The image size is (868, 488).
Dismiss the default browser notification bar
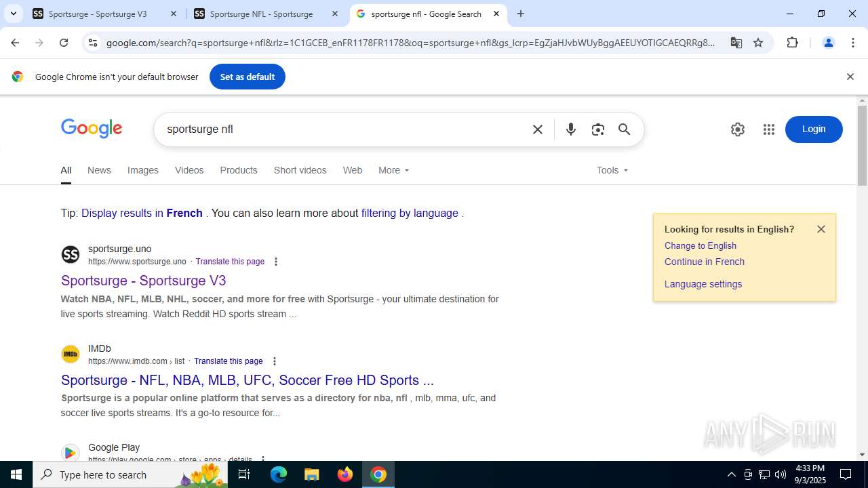tap(850, 77)
